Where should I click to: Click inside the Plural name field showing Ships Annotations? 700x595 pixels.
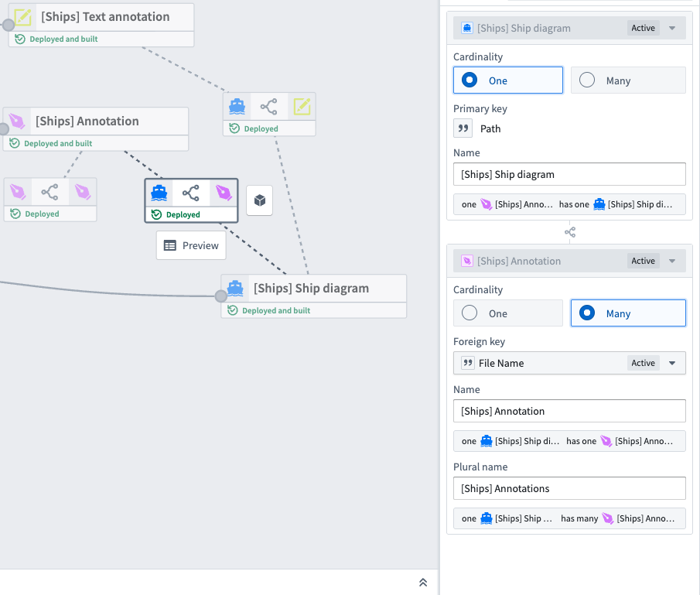(x=569, y=488)
